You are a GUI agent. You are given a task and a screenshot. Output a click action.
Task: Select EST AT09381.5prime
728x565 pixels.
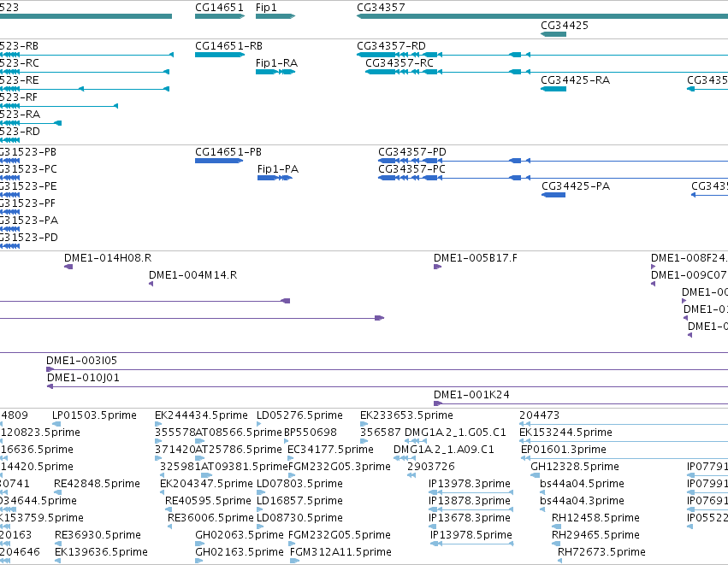click(x=245, y=467)
